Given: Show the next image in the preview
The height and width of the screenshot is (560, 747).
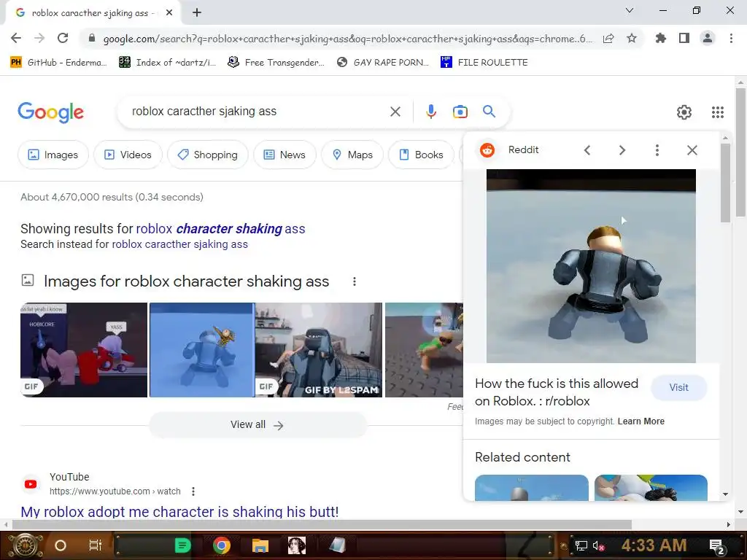Looking at the screenshot, I should tap(622, 150).
